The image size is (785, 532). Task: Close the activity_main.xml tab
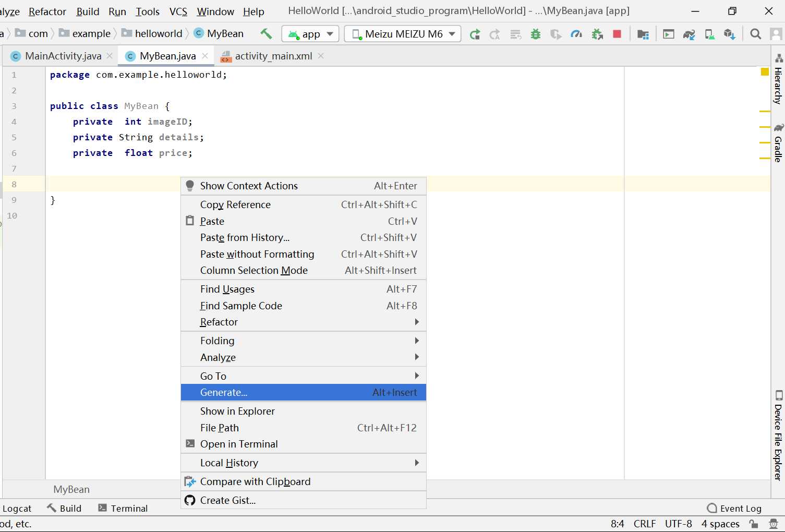(x=321, y=56)
